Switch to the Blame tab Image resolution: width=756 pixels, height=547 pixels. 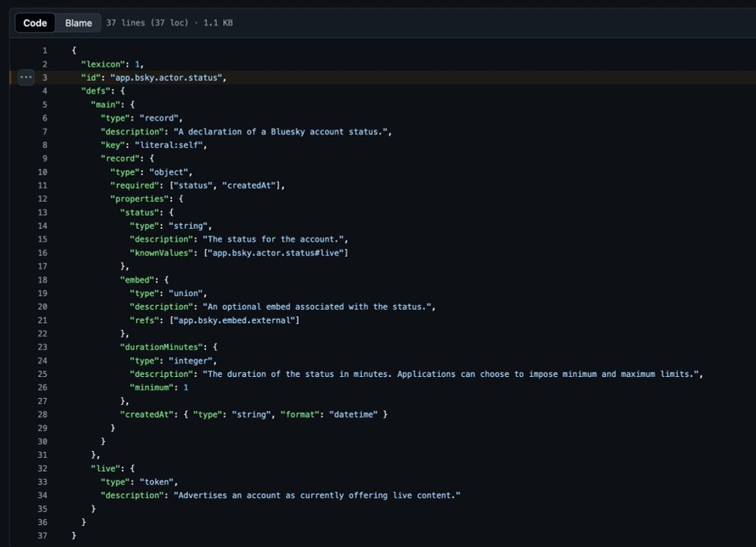click(78, 23)
